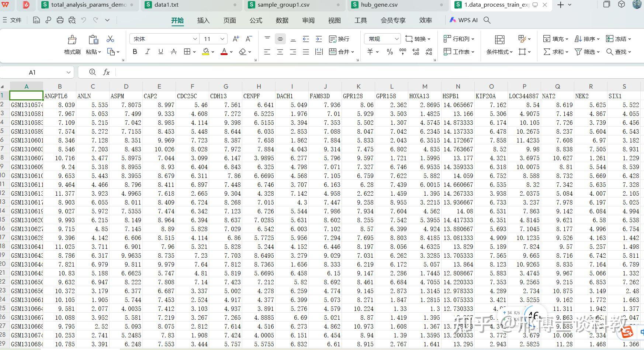
Task: Expand the Paste (粘贴) options arrow
Action: point(99,52)
